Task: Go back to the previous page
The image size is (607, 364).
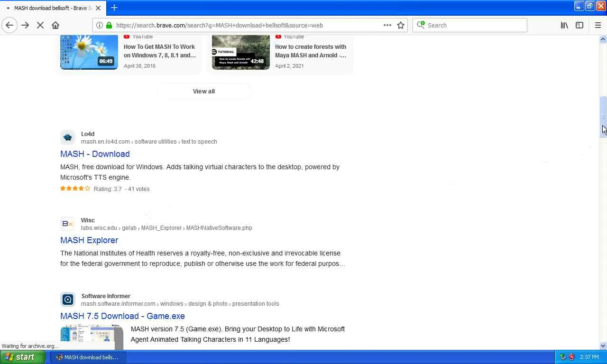Action: [9, 25]
